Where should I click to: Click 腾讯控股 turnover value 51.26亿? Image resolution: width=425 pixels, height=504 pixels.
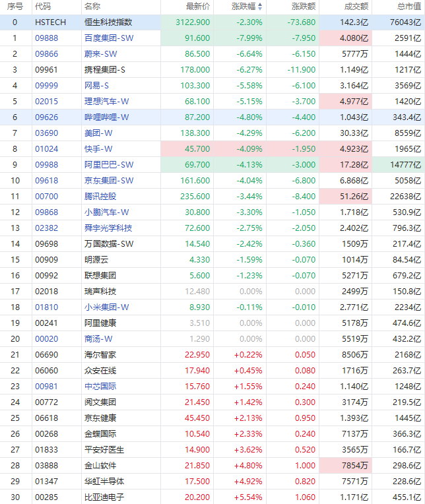[354, 197]
